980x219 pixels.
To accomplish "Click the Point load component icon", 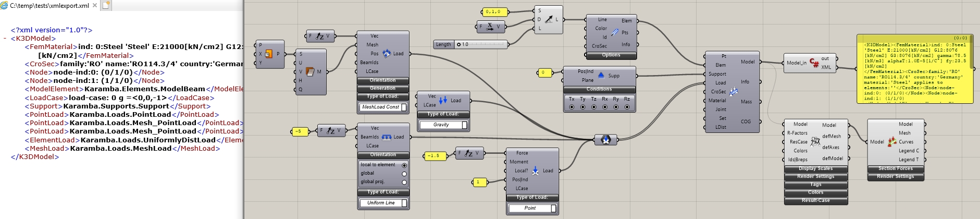I will point(535,171).
